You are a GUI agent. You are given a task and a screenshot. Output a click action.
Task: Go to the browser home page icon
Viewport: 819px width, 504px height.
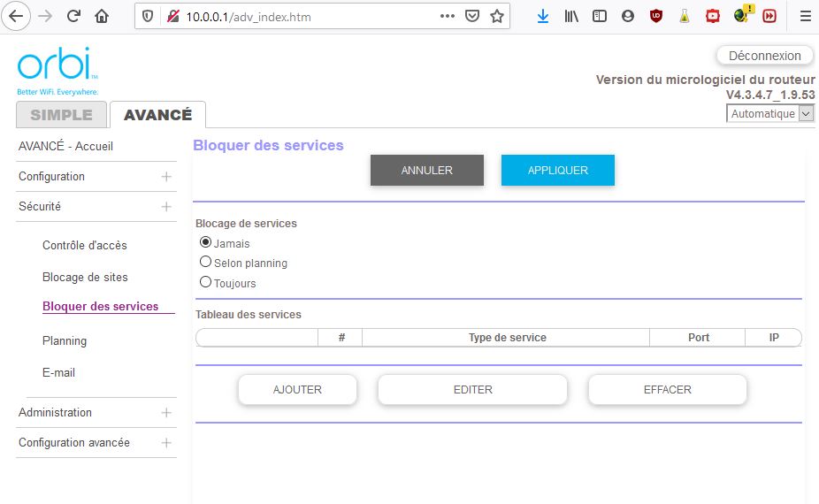pyautogui.click(x=102, y=16)
